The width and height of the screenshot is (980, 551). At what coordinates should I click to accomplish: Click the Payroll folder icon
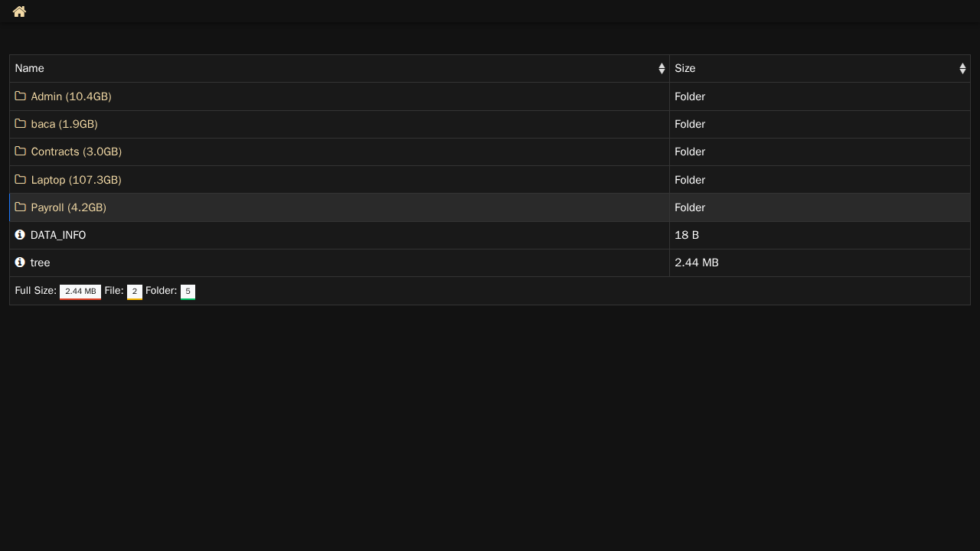point(21,207)
